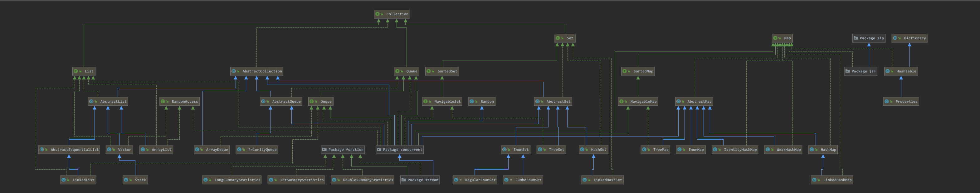980x193 pixels.
Task: Select the Package stream node
Action: [x=420, y=180]
